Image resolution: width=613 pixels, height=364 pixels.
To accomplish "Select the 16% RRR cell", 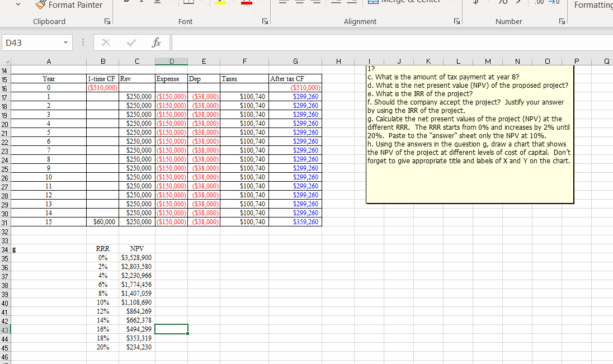I will [103, 329].
